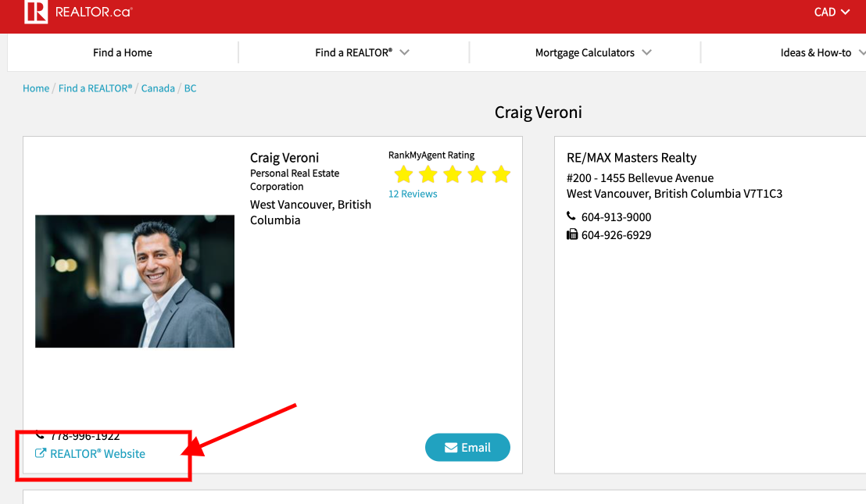Image resolution: width=866 pixels, height=504 pixels.
Task: Click RE/MAX Masters Realty office name
Action: (632, 158)
